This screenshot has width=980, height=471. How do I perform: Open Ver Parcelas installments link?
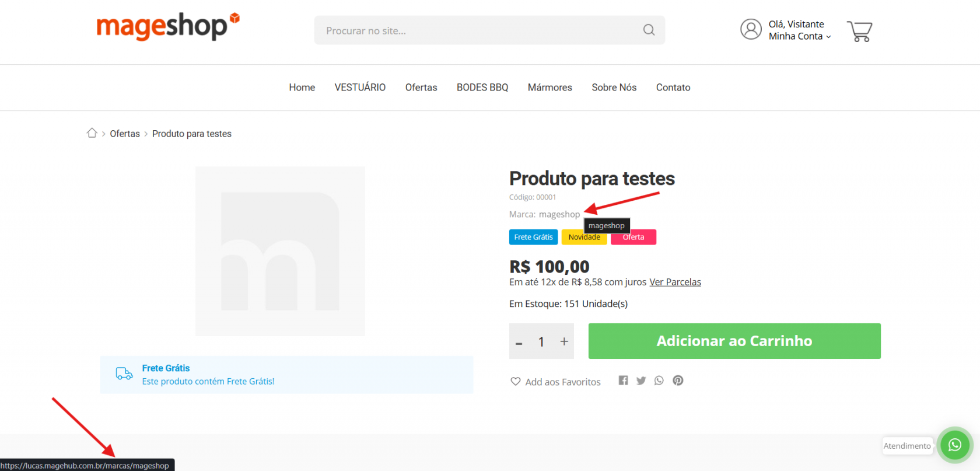(x=675, y=282)
